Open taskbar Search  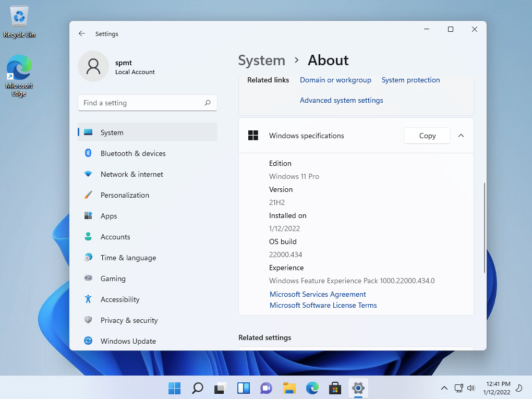(198, 388)
